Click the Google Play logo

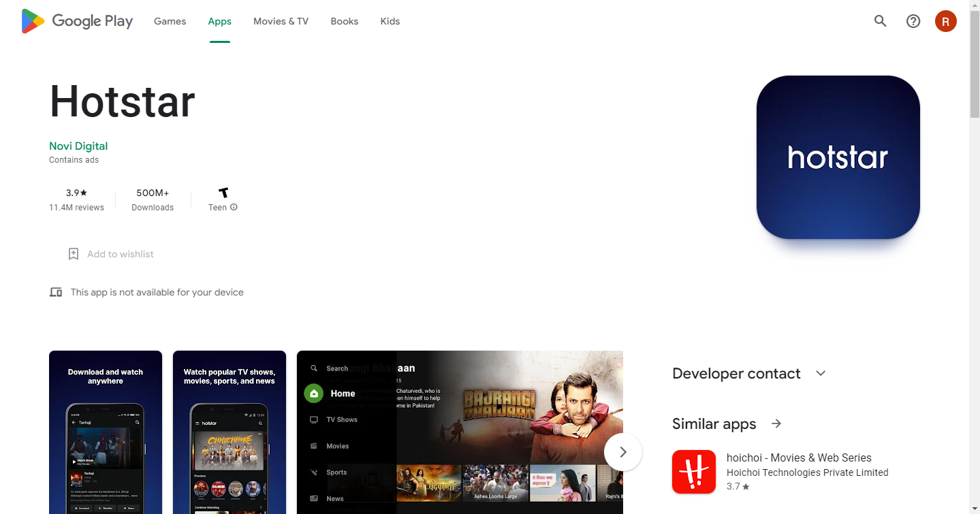[77, 21]
